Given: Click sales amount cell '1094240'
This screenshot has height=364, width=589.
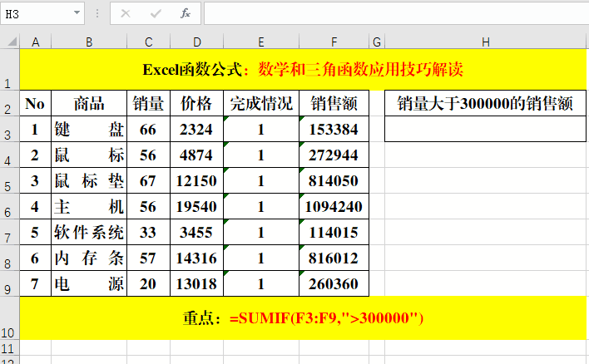Looking at the screenshot, I should pos(334,206).
